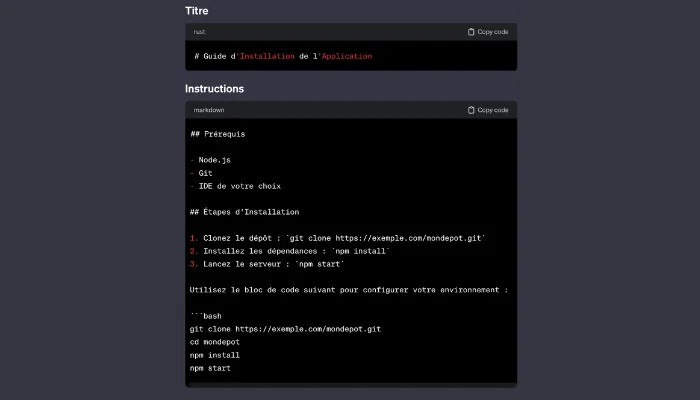Screen dimensions: 700x400
Task: Select the 'Instructions' heading
Action: click(214, 88)
